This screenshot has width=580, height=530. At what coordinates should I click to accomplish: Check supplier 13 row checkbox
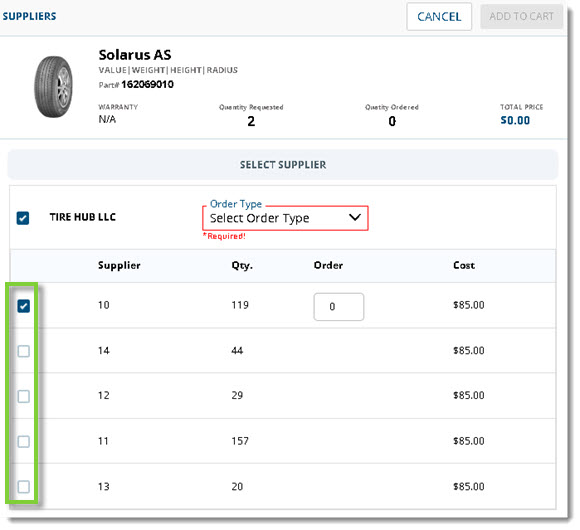[24, 486]
